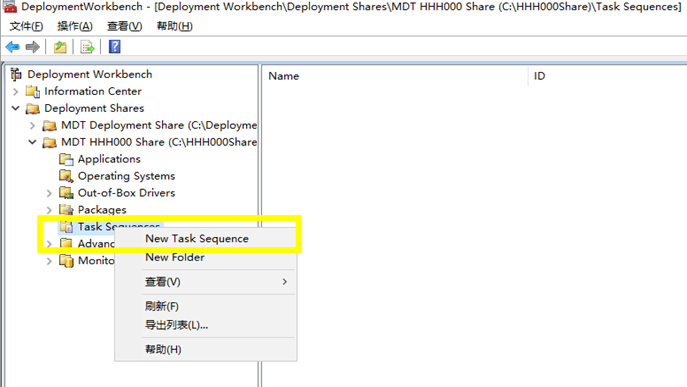Select the Deployment Shares tree label
Screen dimensions: 687x387
tap(94, 108)
